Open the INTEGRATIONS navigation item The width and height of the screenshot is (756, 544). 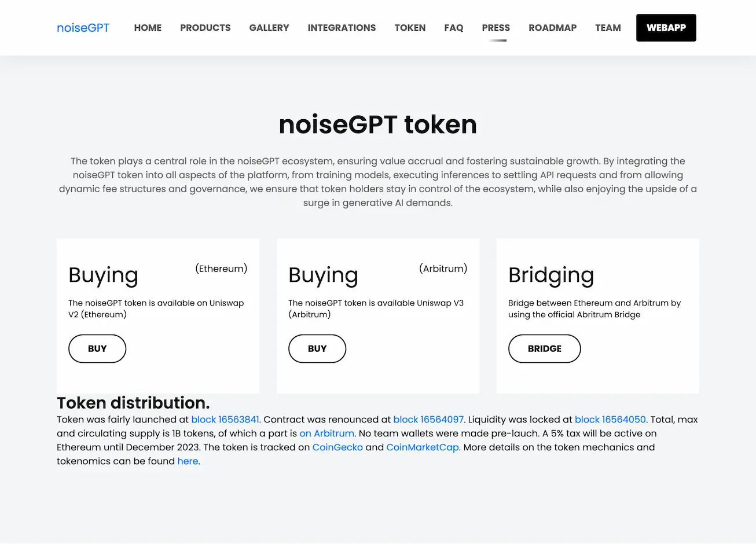[342, 27]
